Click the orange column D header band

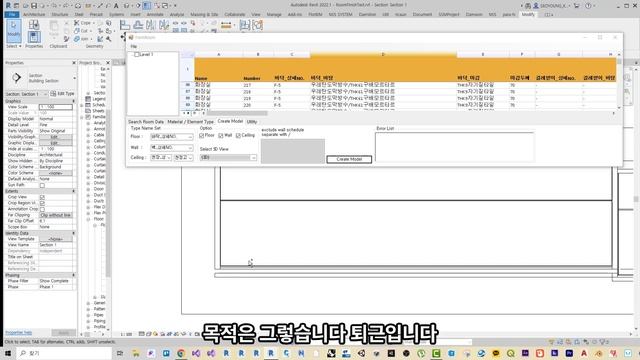pyautogui.click(x=383, y=55)
